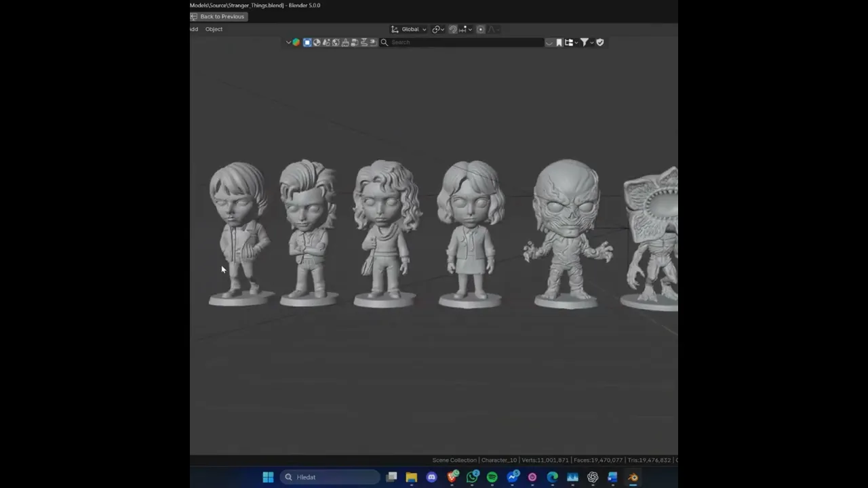Select the curly-haired figurine carrying a bag
The image size is (868, 488).
coord(386,234)
